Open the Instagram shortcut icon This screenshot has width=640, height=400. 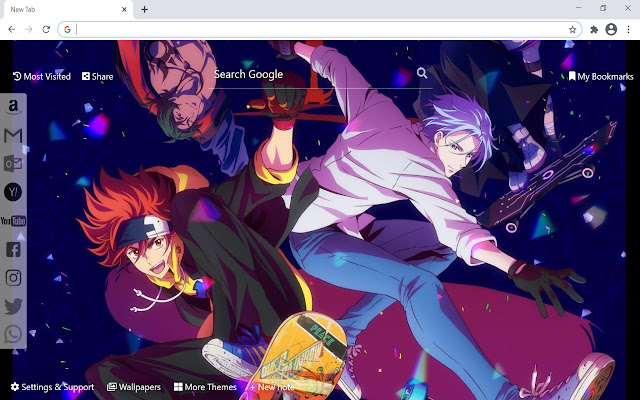[13, 278]
